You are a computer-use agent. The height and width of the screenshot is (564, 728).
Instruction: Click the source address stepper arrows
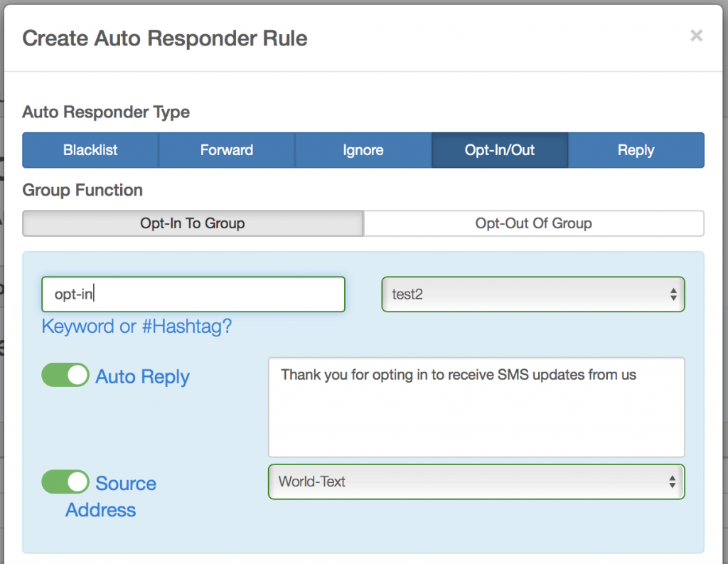coord(673,481)
